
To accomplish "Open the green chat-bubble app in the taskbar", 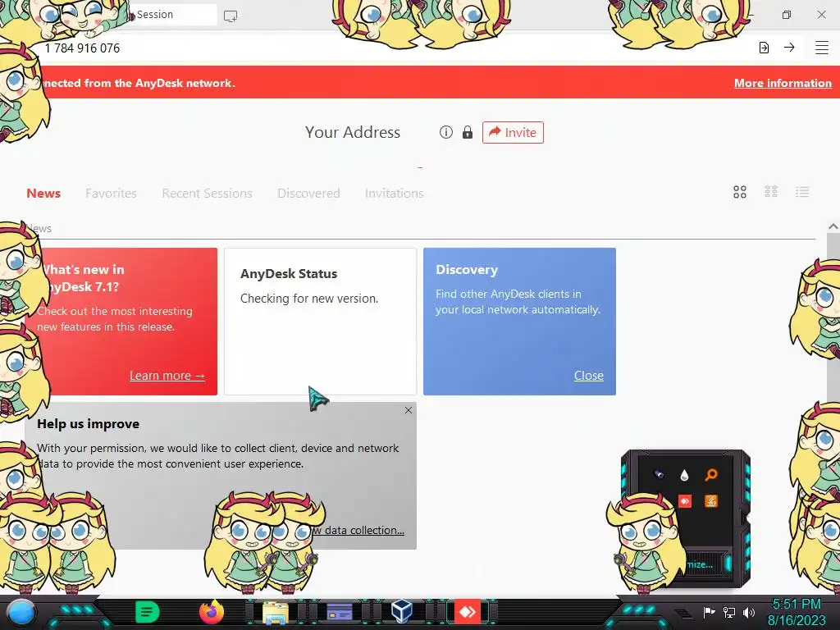I will tap(147, 612).
